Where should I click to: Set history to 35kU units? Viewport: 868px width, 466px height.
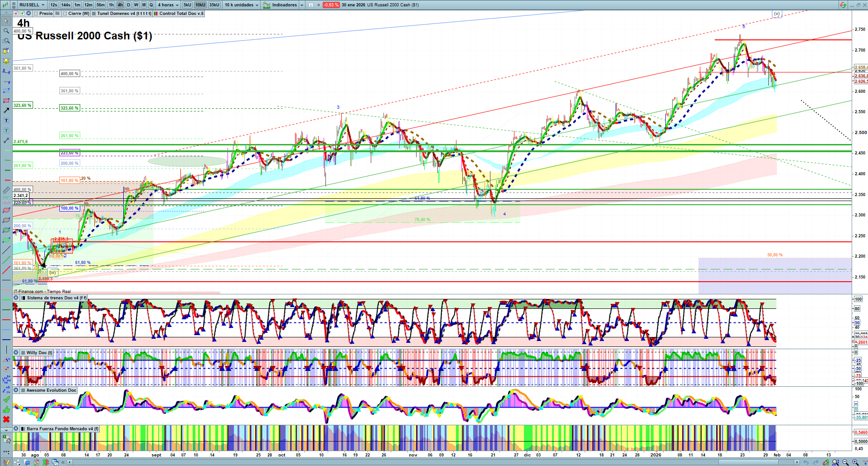[x=214, y=5]
